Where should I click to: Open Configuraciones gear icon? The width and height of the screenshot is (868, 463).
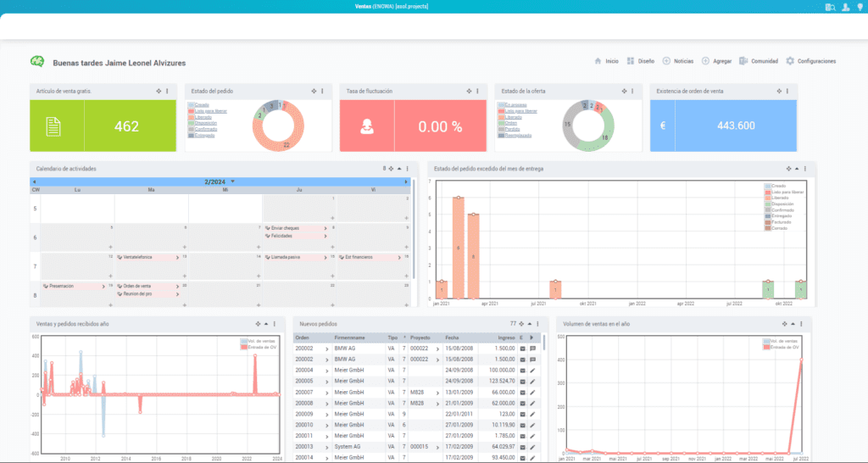coord(790,61)
